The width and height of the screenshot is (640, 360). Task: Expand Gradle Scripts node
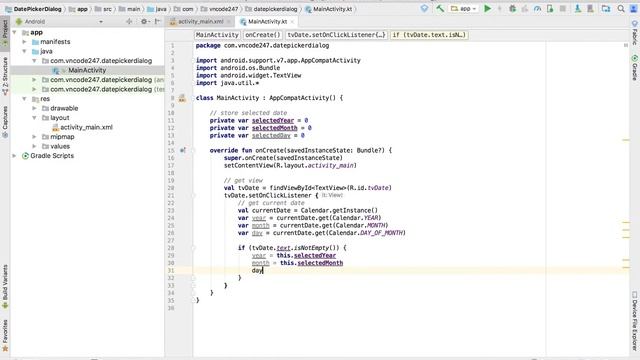(15, 156)
